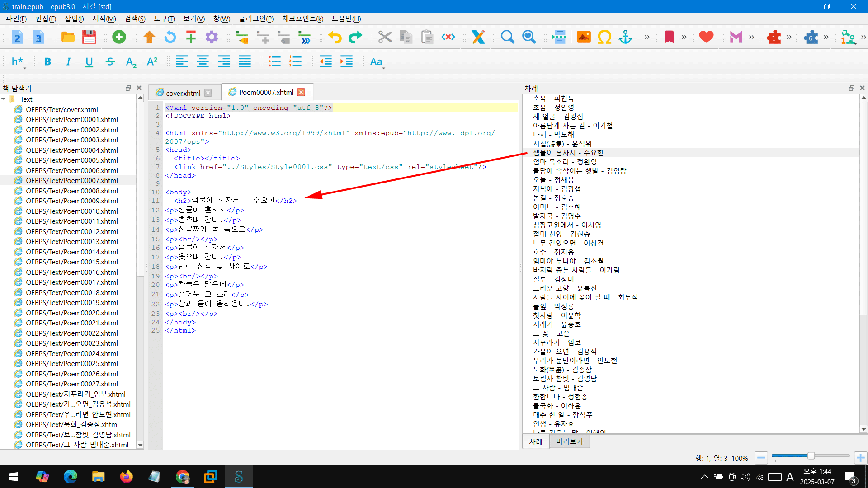Toggle Italic formatting
Image resolution: width=868 pixels, height=488 pixels.
(68, 62)
